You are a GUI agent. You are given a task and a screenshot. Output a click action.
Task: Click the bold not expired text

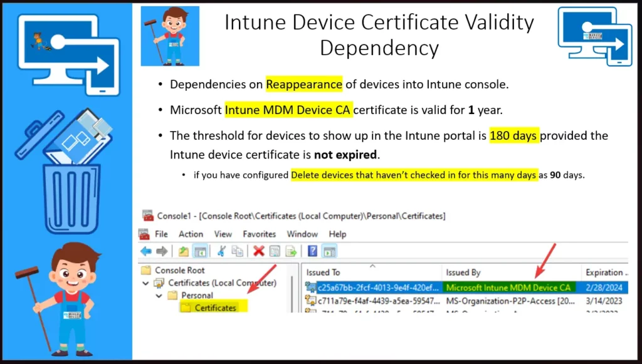tap(345, 155)
